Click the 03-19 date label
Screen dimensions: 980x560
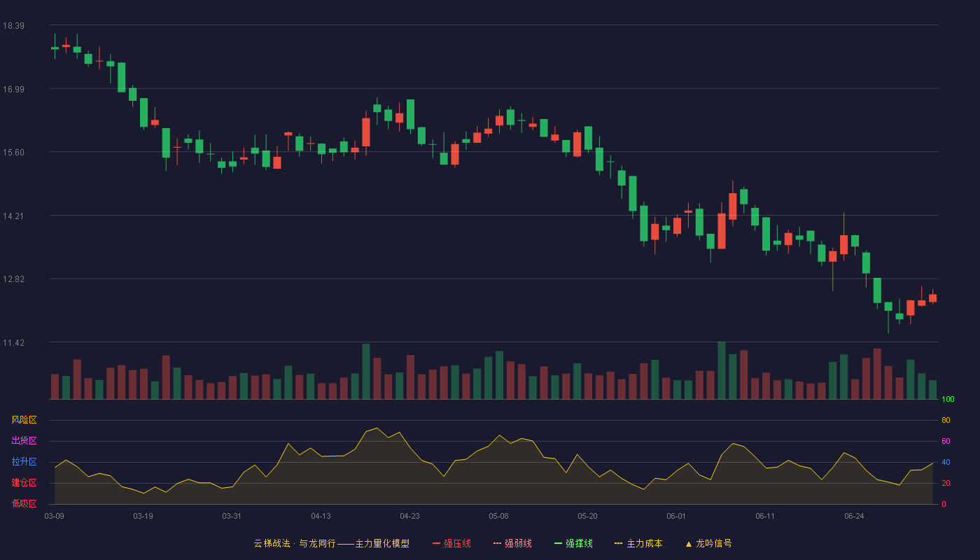coord(143,516)
